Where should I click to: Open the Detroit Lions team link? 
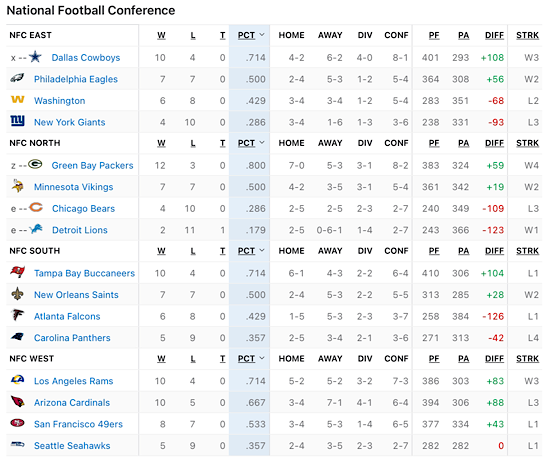[80, 230]
